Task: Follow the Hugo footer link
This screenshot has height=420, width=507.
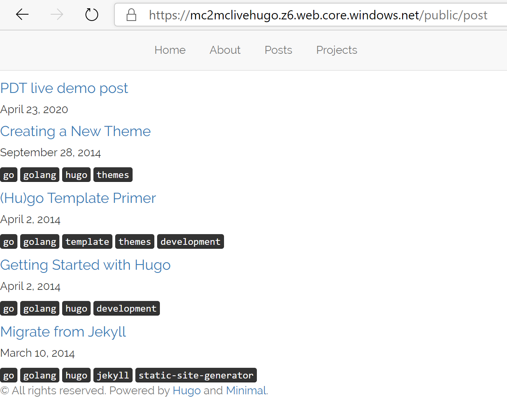Action: [x=186, y=391]
